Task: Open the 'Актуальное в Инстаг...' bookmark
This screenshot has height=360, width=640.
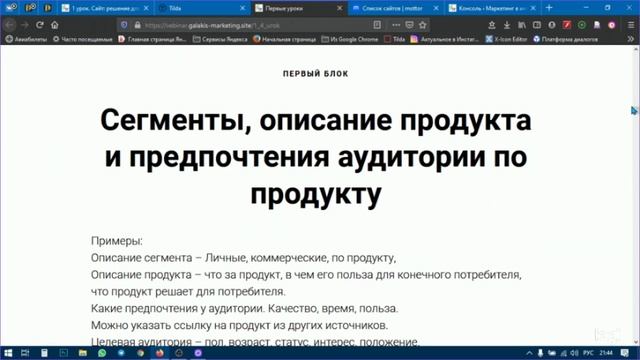Action: click(x=444, y=39)
